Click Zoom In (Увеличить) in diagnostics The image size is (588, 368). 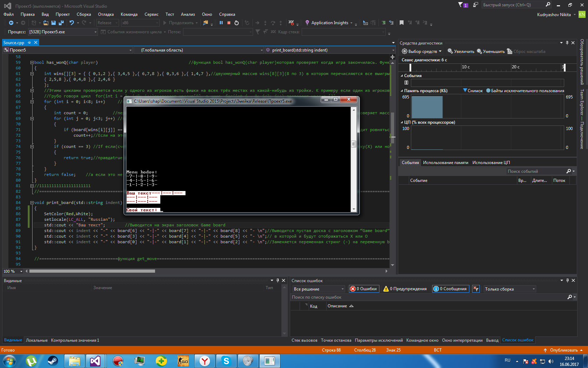tap(461, 52)
